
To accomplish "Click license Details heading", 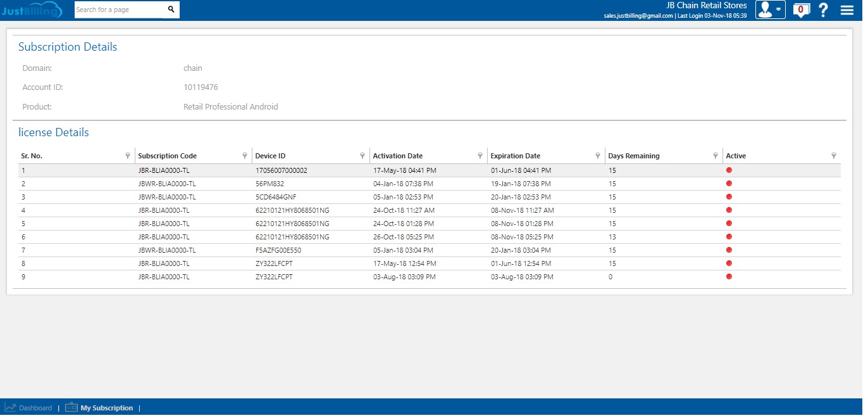I will point(54,132).
